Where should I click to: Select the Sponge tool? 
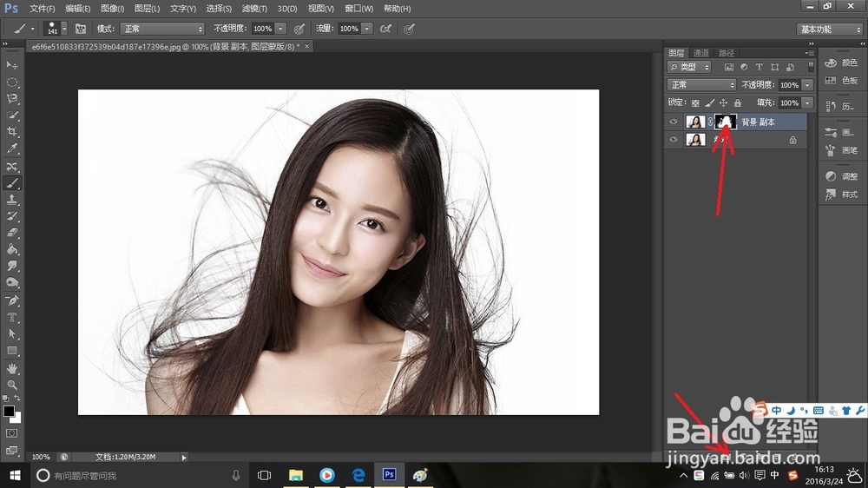(x=11, y=282)
